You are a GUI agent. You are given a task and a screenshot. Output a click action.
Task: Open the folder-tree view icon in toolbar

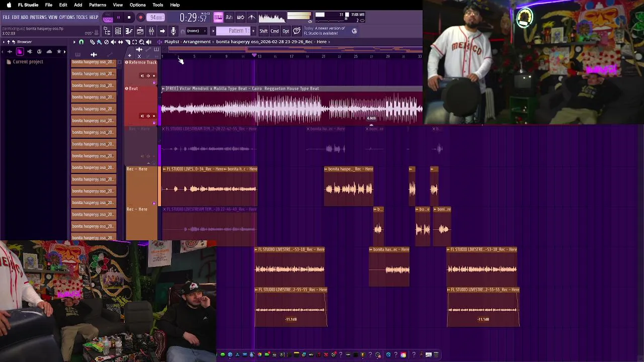107,31
